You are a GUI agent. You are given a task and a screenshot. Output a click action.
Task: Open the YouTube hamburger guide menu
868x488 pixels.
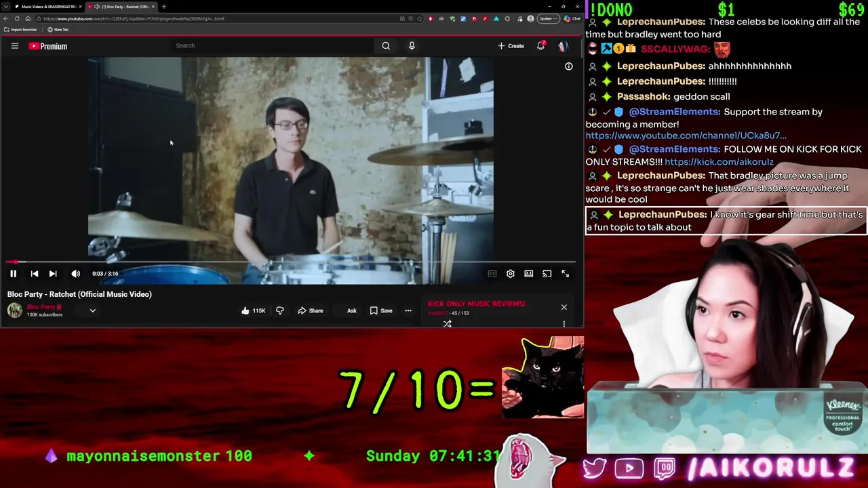click(15, 46)
